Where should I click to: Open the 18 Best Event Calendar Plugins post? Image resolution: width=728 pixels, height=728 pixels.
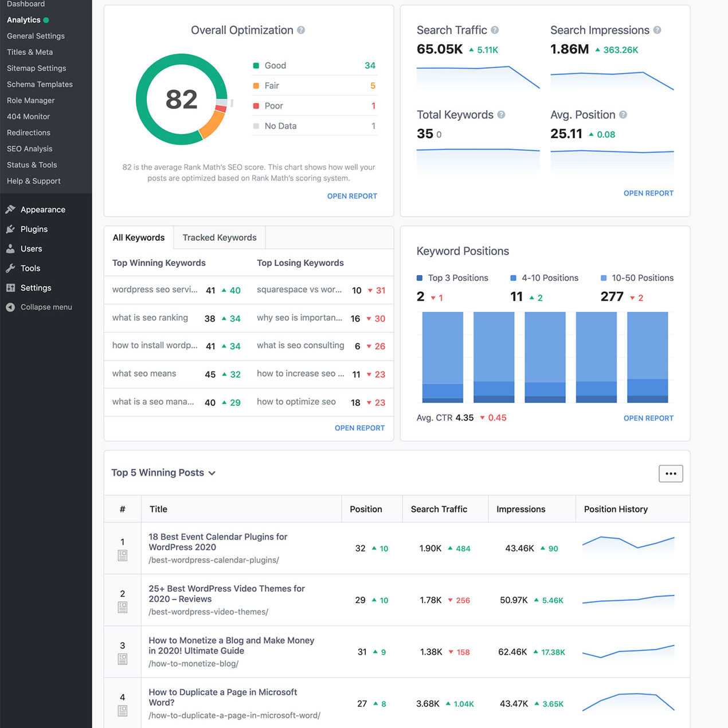[218, 542]
